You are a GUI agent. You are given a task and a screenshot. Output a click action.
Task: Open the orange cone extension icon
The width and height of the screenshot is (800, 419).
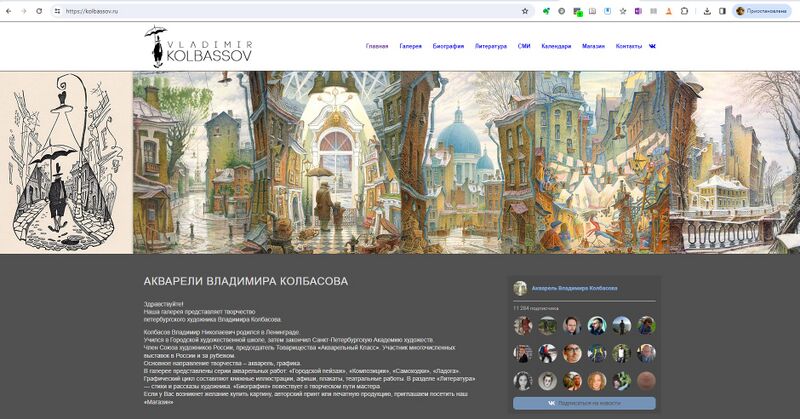(668, 11)
